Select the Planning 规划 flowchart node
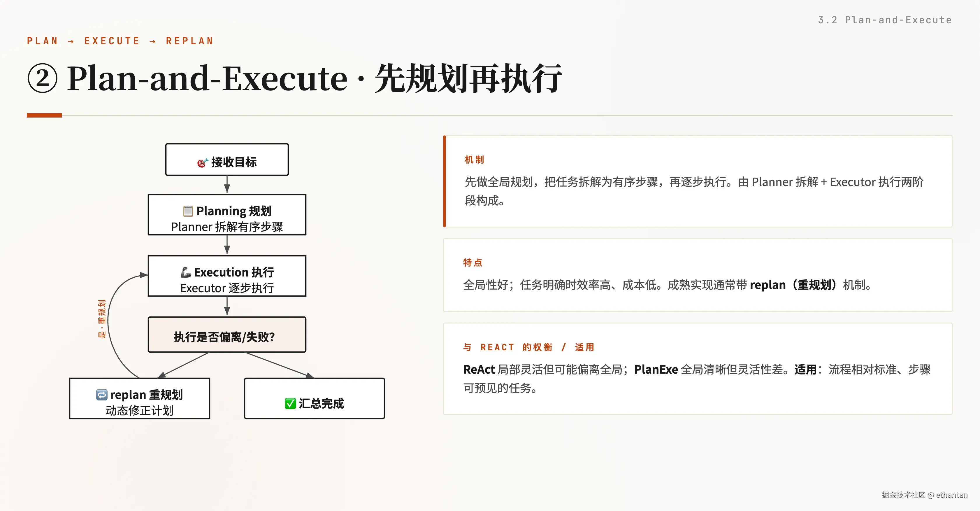 (227, 215)
